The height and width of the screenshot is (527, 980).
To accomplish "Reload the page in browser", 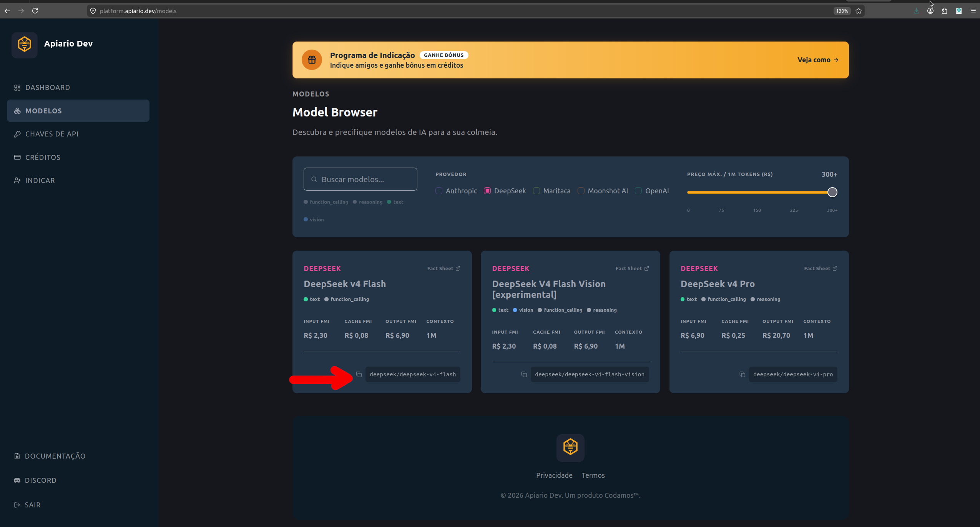I will (x=35, y=11).
